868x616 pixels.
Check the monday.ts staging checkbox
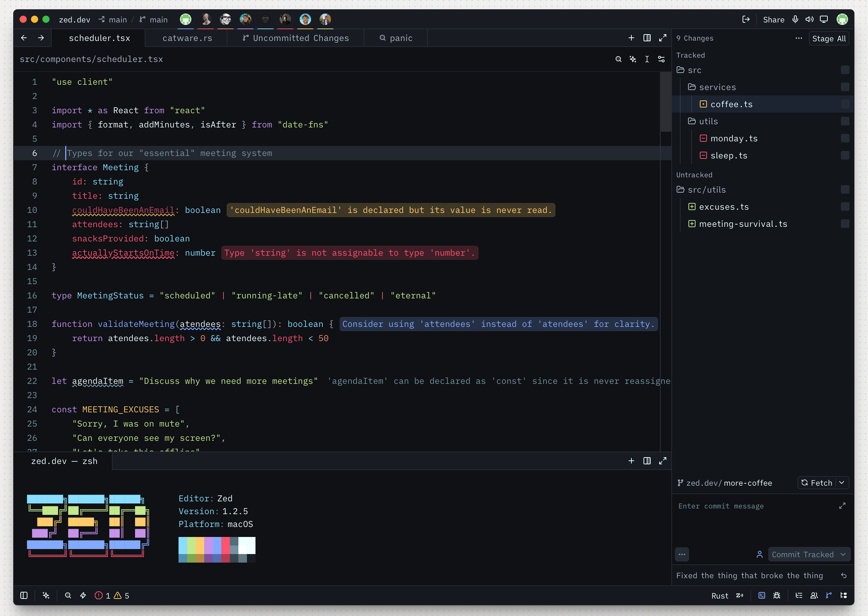[845, 138]
